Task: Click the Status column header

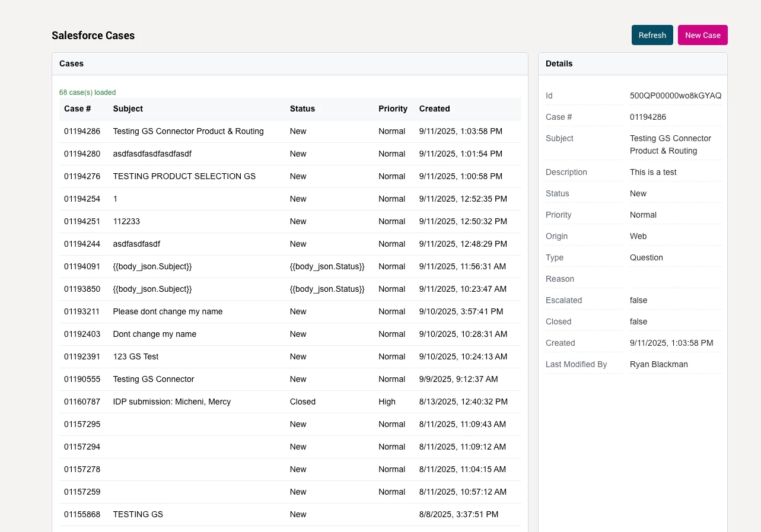Action: pyautogui.click(x=303, y=109)
